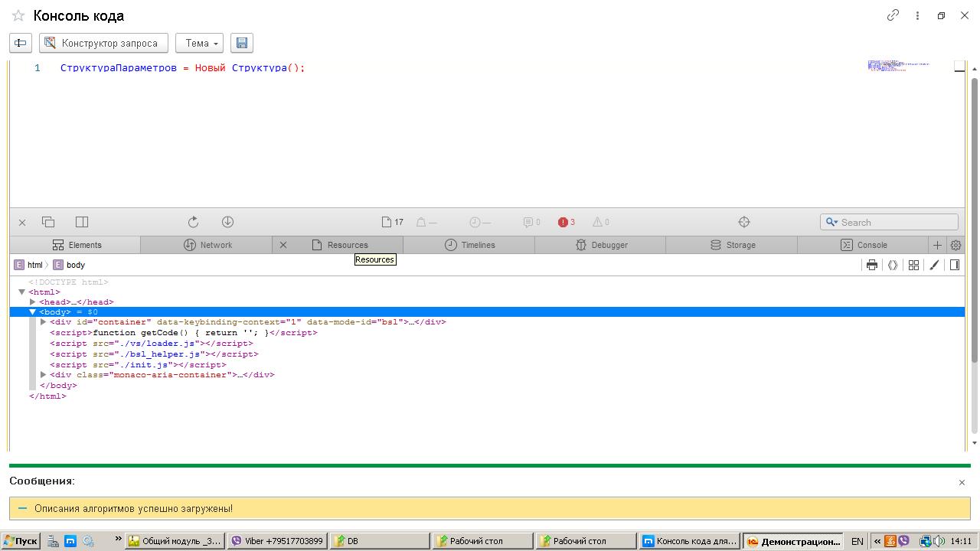The height and width of the screenshot is (551, 980).
Task: Switch to the Resources tab
Action: tap(340, 245)
